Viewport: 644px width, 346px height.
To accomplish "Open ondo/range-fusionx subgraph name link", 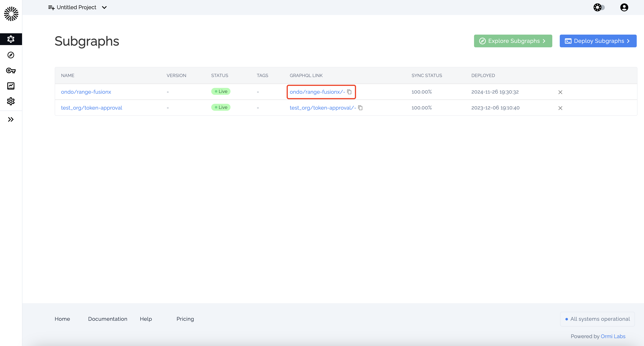I will [86, 92].
